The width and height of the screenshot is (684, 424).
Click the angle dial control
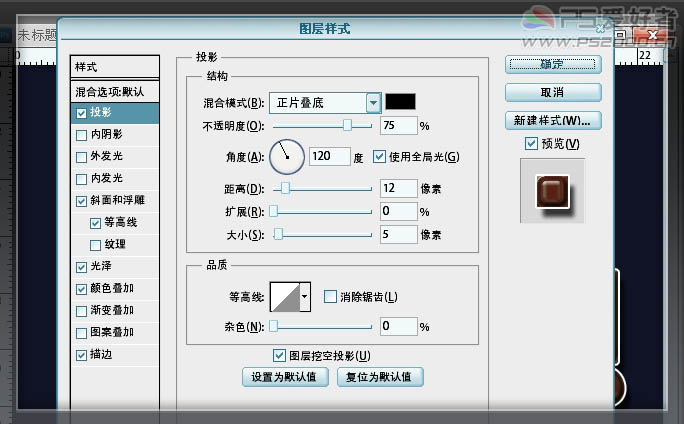pyautogui.click(x=287, y=157)
